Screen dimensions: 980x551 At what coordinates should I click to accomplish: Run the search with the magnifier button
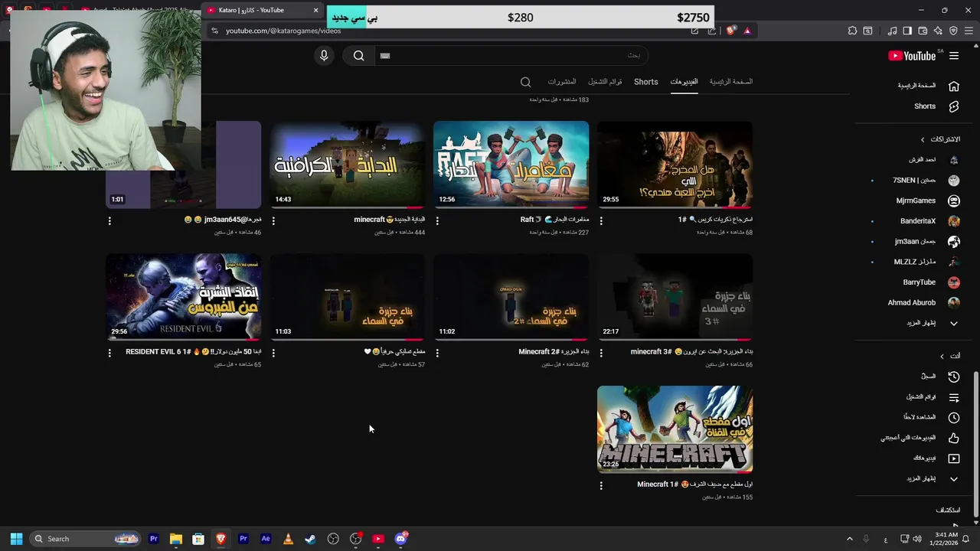tap(358, 56)
